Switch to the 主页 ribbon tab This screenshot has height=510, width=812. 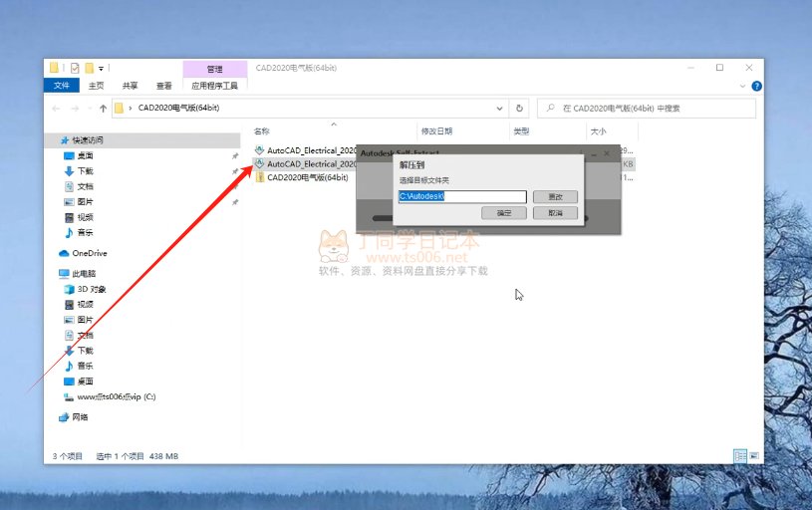coord(96,86)
